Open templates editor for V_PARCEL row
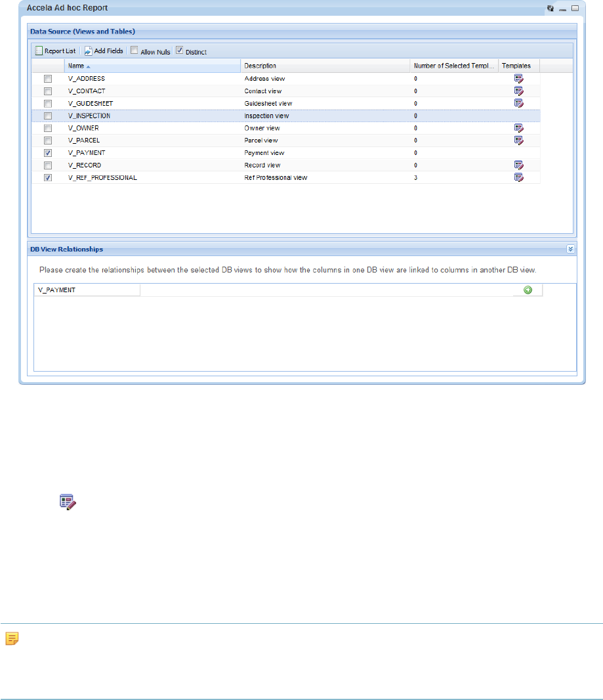 [519, 140]
